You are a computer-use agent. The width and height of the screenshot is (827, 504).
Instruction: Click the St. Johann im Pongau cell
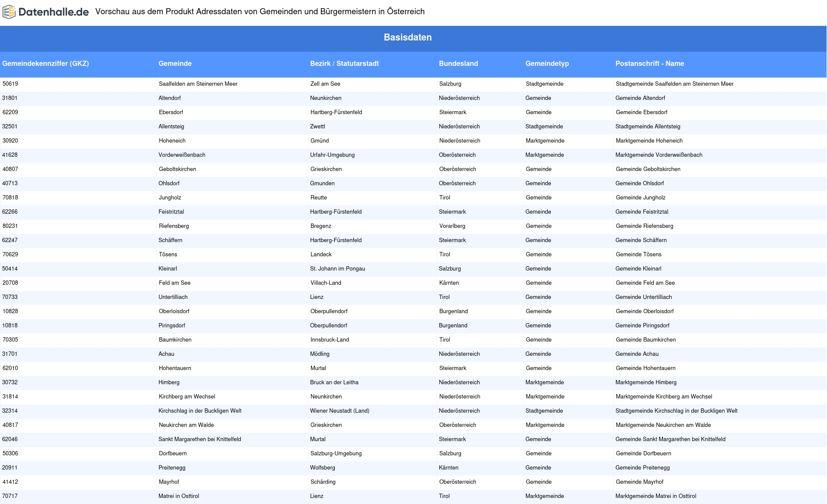pos(372,269)
